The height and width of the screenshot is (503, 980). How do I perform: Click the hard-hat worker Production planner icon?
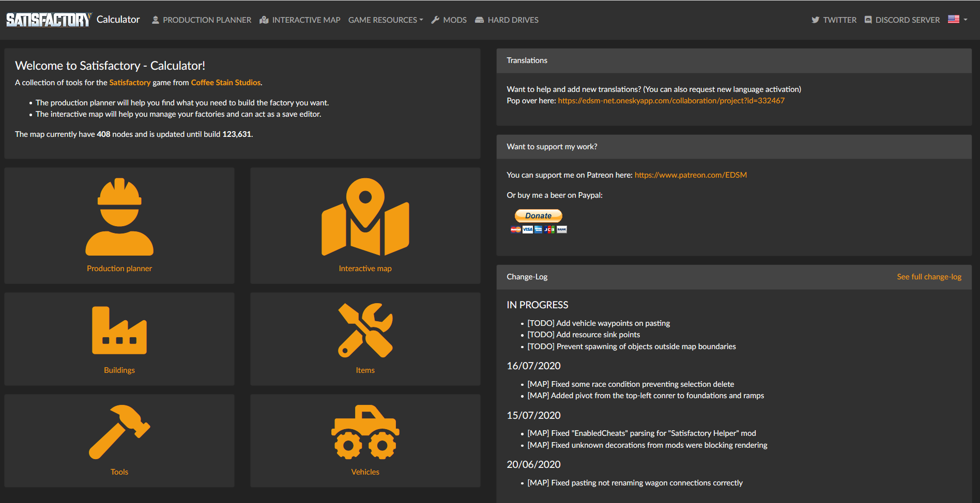[x=119, y=217]
